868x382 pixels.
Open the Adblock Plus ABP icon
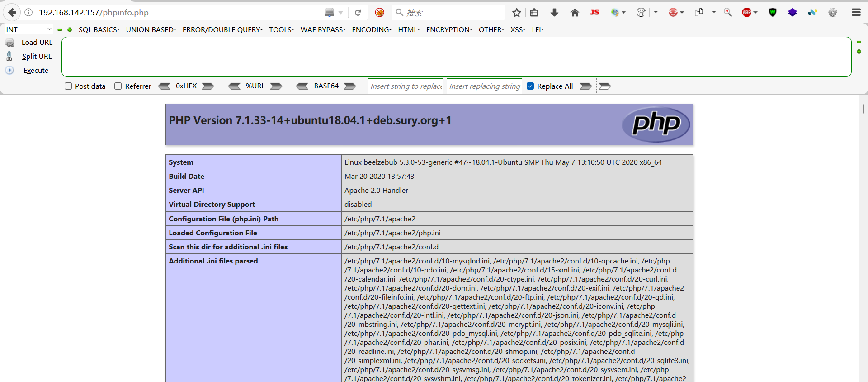tap(747, 13)
